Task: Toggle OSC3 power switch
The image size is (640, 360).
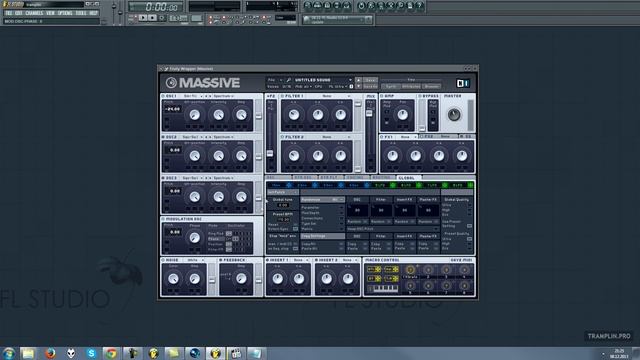Action: pyautogui.click(x=163, y=178)
